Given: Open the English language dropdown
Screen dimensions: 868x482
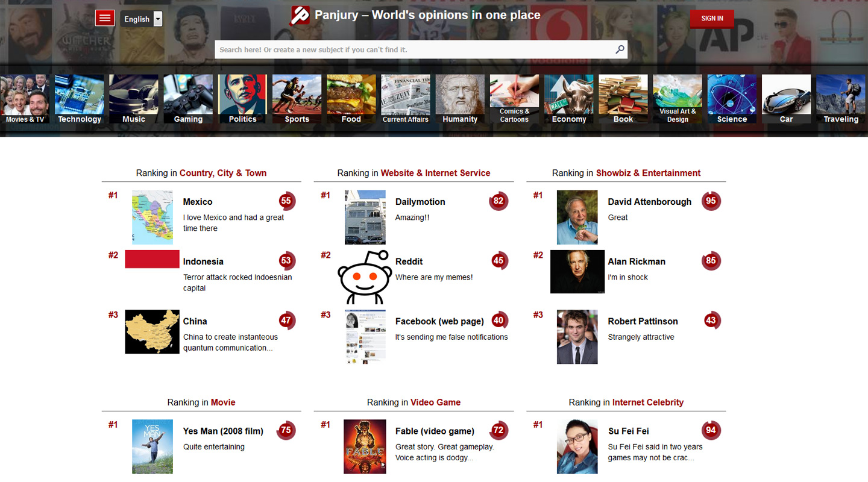Looking at the screenshot, I should 141,19.
